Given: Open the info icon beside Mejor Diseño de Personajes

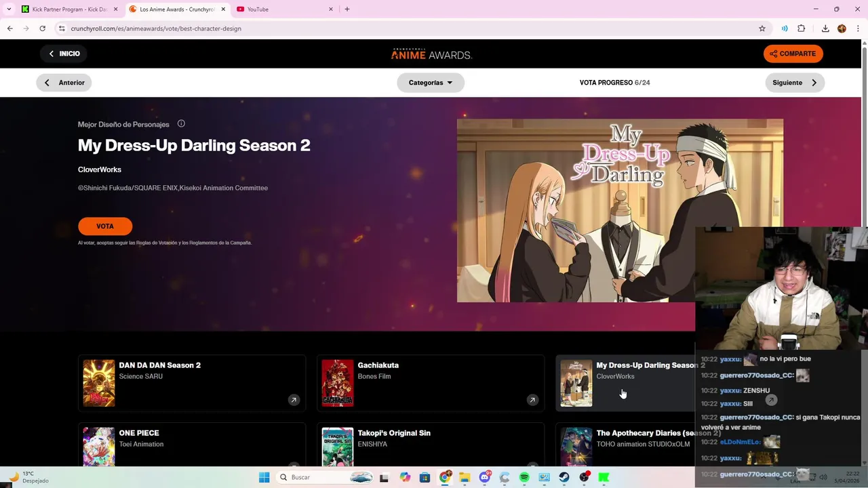Looking at the screenshot, I should 181,123.
